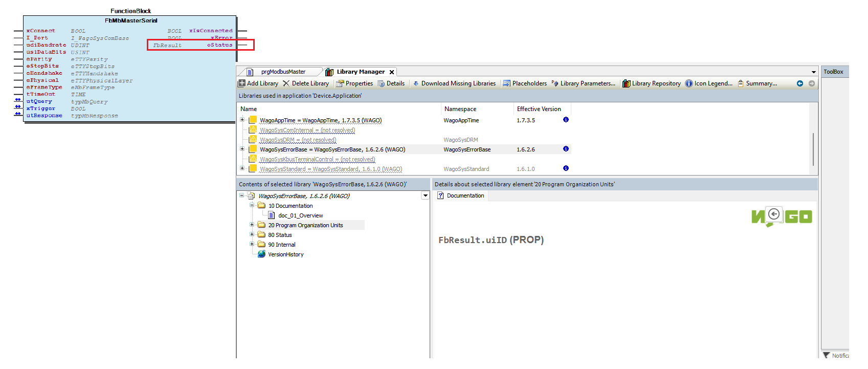Screen dimensions: 868x369
Task: Click the WagoSysErrorBase library folder icon
Action: click(x=253, y=149)
